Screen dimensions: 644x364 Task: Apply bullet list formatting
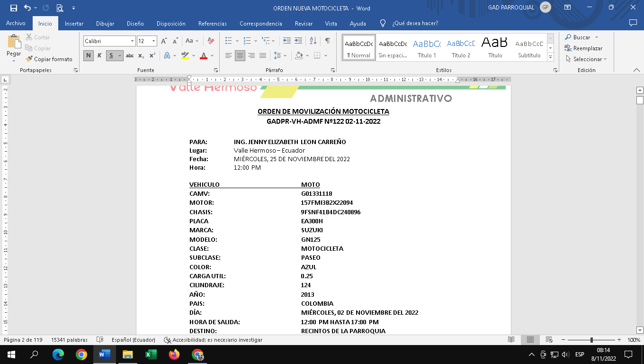[x=229, y=41]
